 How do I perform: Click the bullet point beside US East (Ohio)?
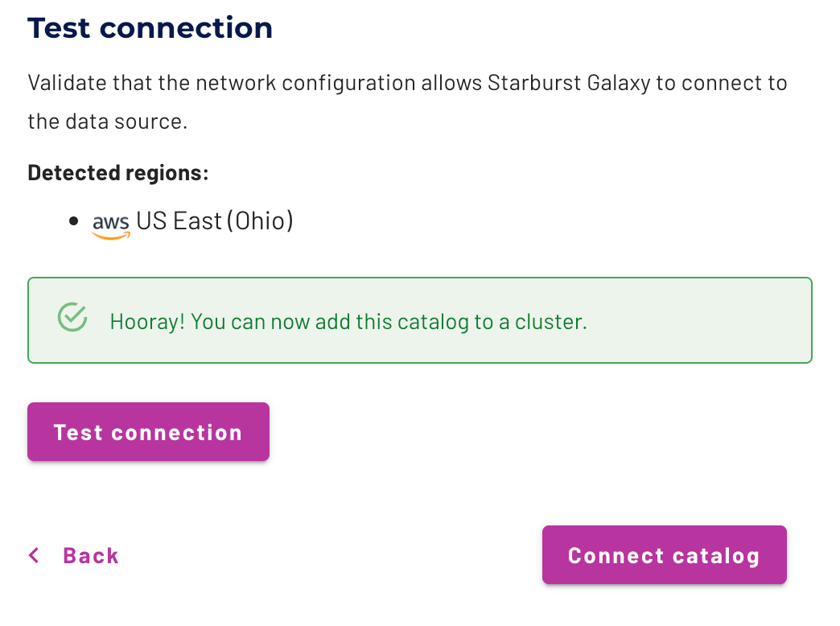point(73,220)
